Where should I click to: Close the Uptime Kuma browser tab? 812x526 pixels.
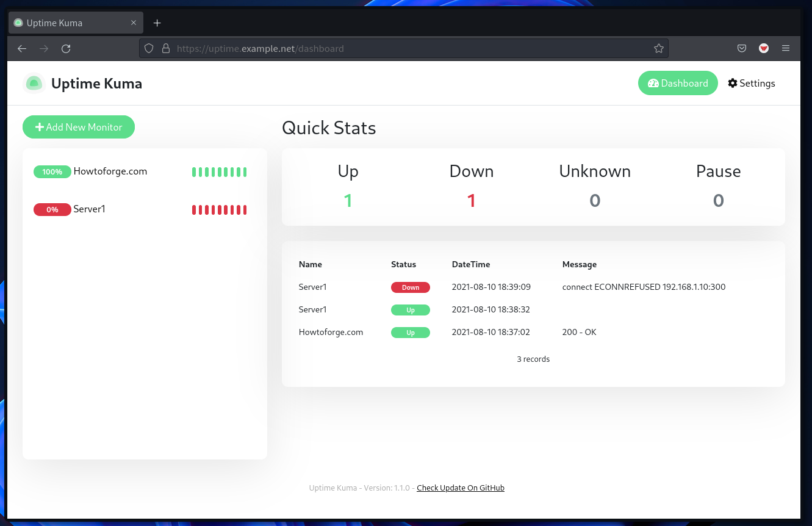pyautogui.click(x=134, y=23)
